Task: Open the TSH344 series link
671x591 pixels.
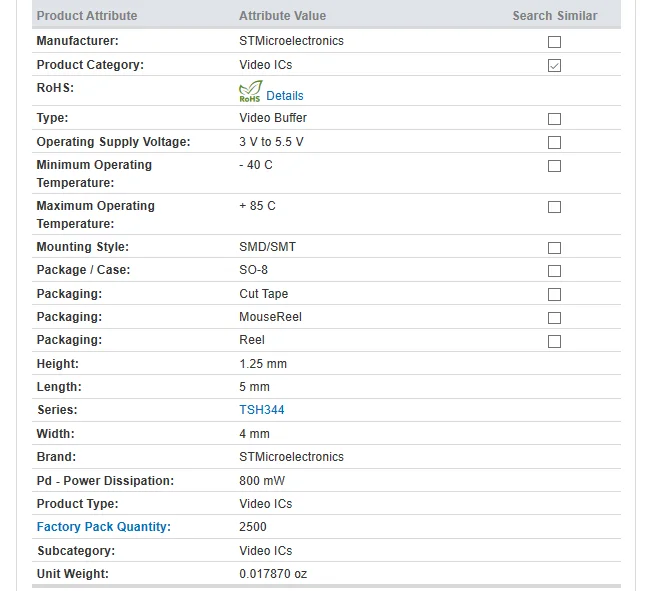Action: (261, 410)
